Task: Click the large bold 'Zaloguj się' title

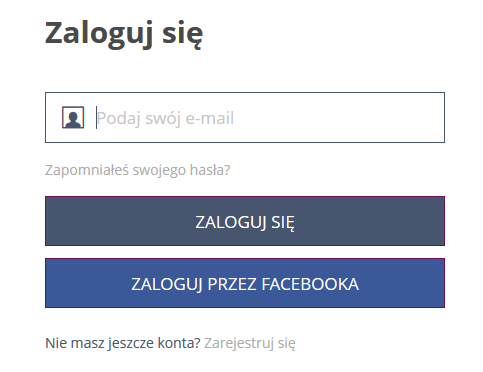Action: point(124,34)
